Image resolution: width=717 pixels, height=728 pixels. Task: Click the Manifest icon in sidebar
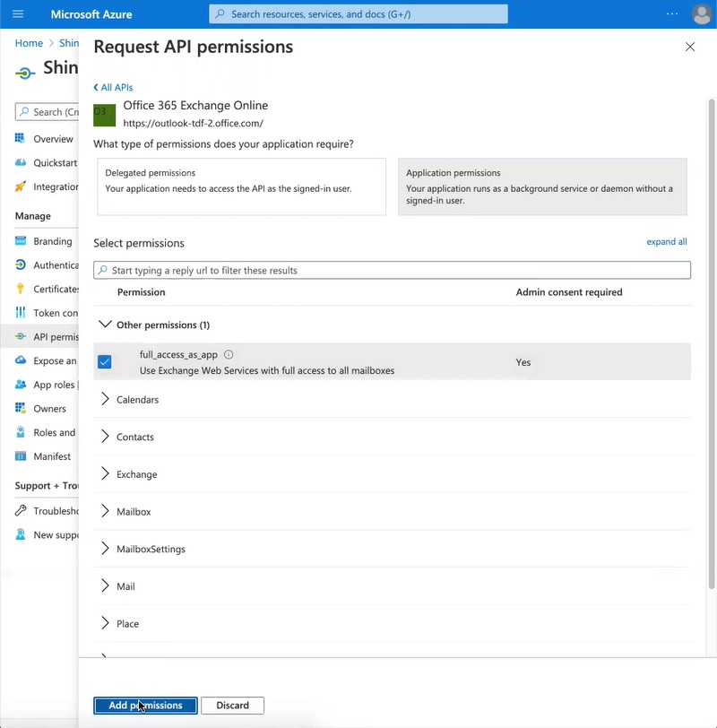click(21, 456)
